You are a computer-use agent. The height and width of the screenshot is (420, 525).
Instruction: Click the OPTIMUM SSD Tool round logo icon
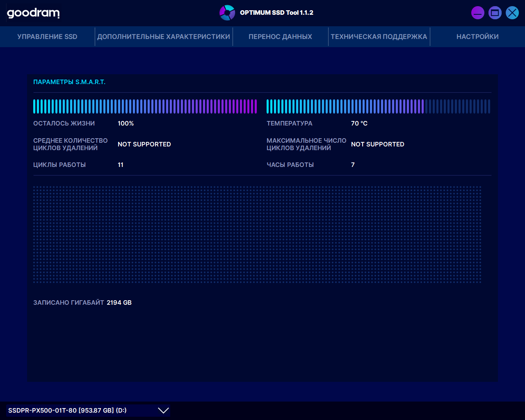point(227,13)
